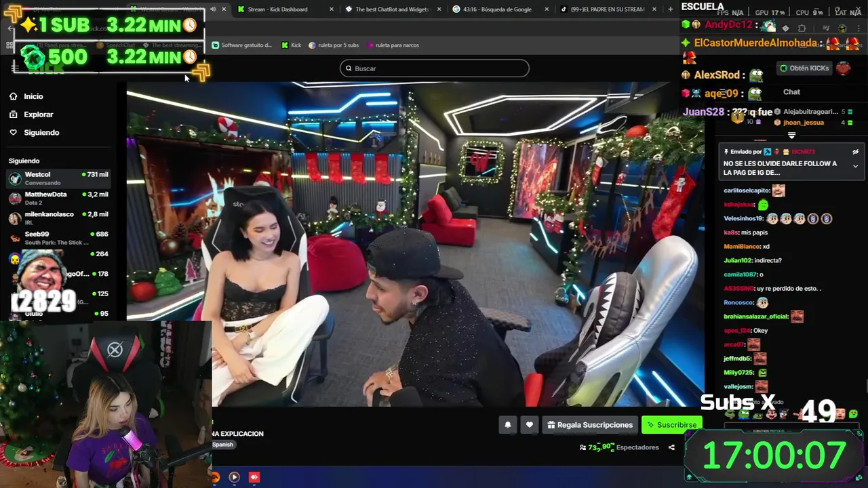Click username carlitoselcapito in chat
Screen dimensions: 868x488
(x=747, y=191)
